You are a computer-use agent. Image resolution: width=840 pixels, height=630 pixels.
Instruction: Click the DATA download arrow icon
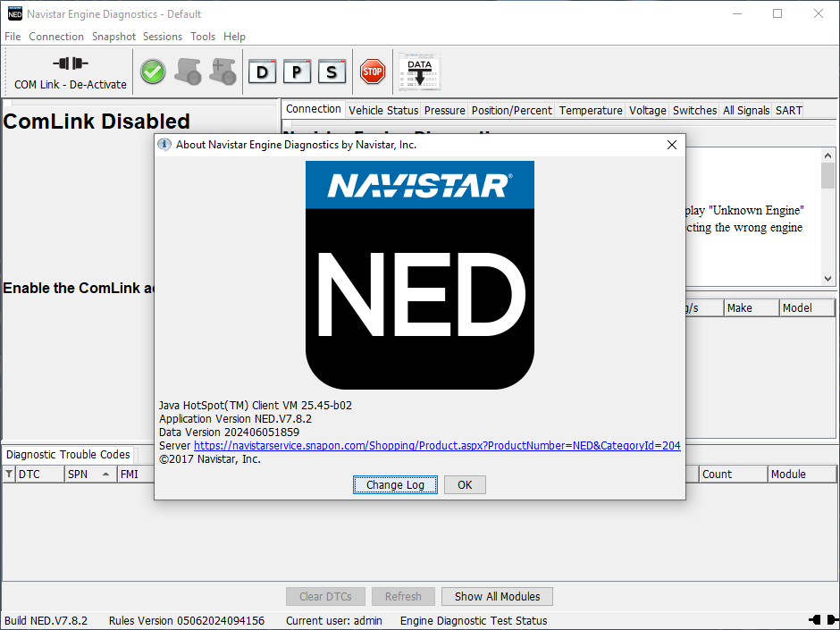[x=419, y=71]
